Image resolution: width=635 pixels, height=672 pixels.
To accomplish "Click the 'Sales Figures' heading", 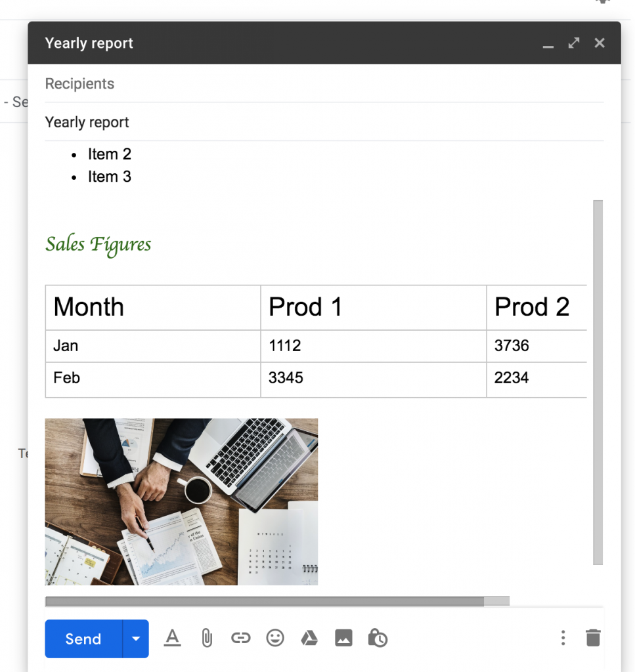I will click(x=99, y=245).
